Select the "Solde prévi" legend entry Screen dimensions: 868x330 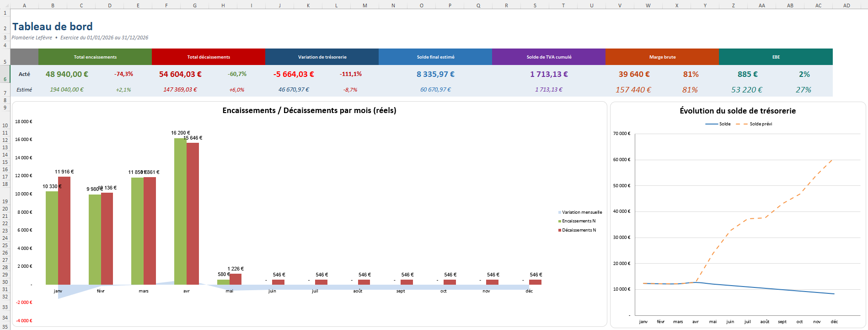pyautogui.click(x=754, y=124)
